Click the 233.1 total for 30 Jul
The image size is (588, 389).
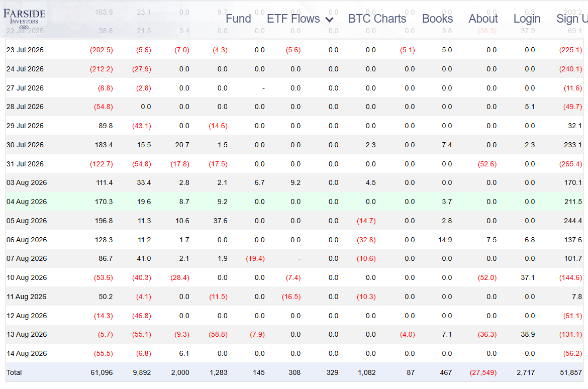click(x=573, y=145)
